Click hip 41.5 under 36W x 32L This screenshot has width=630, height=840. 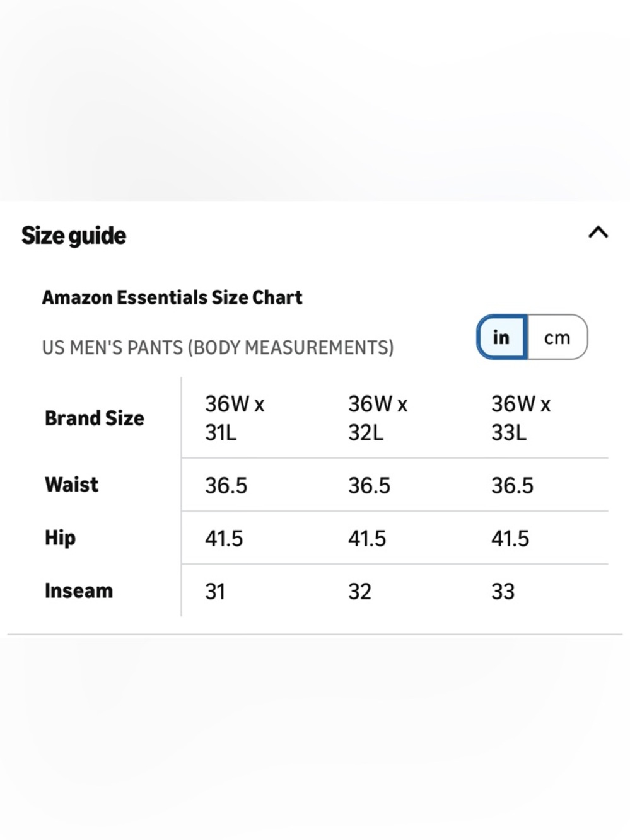pyautogui.click(x=367, y=539)
